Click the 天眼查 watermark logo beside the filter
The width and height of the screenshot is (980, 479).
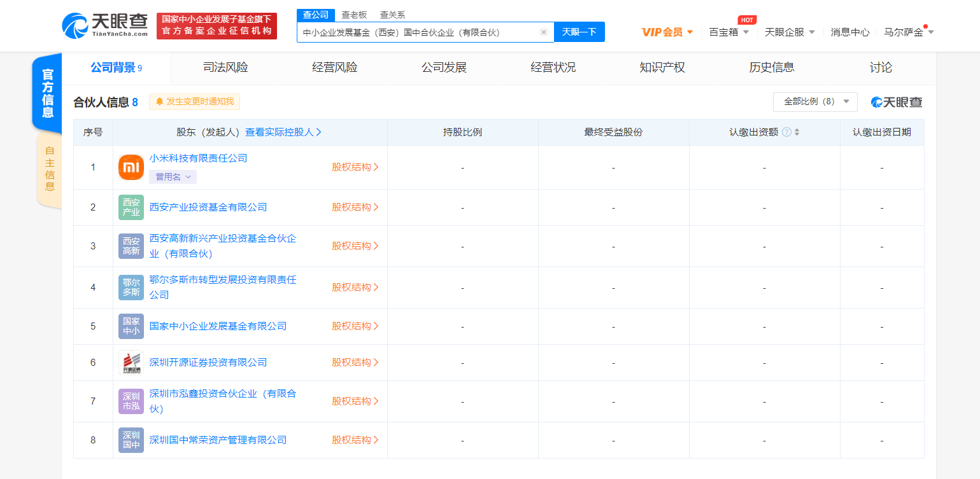[x=897, y=102]
